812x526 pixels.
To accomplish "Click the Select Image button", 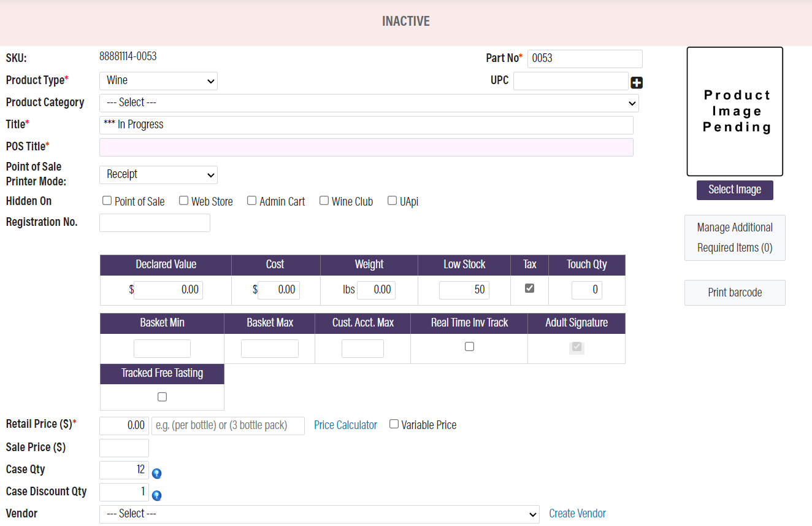I will 734,190.
